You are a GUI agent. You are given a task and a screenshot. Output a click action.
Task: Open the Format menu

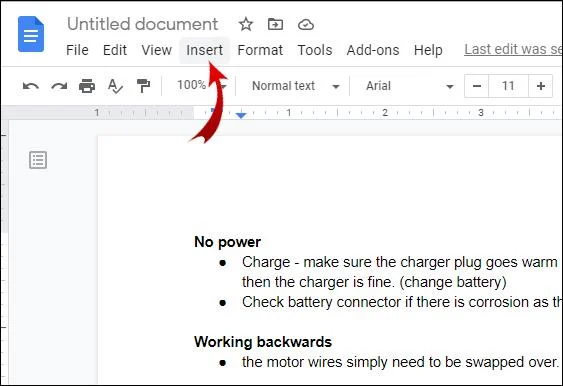pyautogui.click(x=260, y=50)
